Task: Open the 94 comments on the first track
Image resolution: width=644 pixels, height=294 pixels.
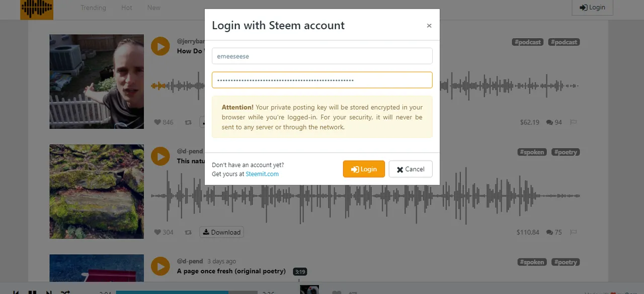Action: pos(554,122)
